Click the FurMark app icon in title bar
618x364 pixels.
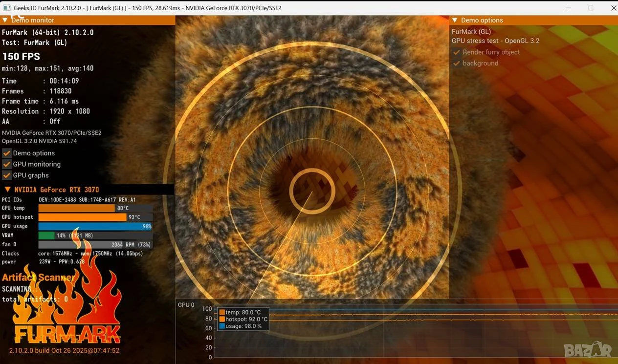point(6,8)
